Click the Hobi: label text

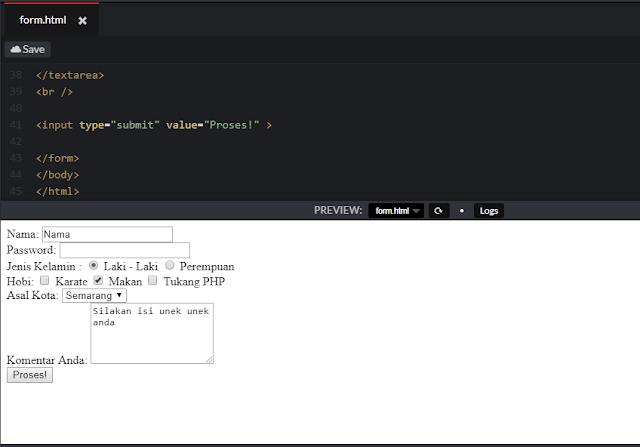[20, 282]
